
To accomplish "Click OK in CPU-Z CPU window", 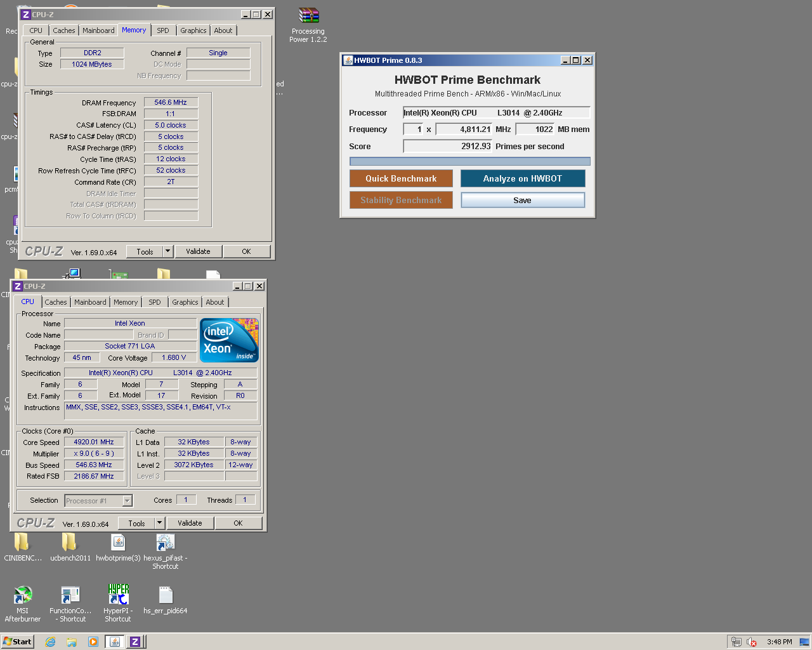I will coord(238,523).
